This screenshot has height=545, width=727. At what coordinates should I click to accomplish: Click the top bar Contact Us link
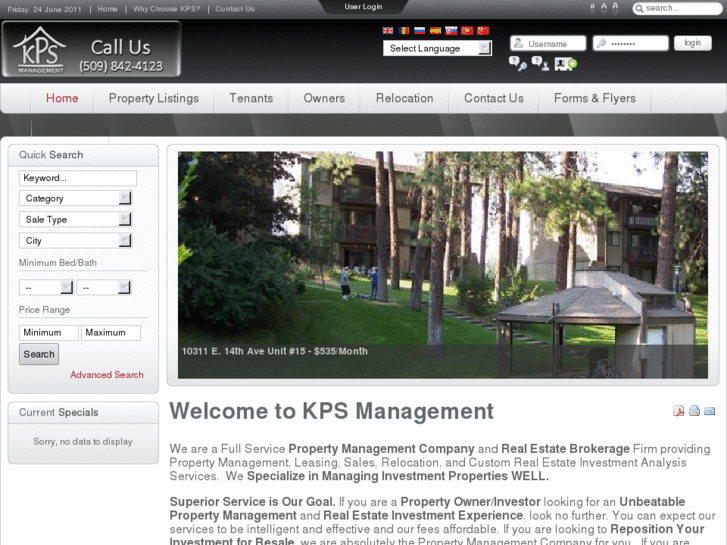tap(235, 9)
